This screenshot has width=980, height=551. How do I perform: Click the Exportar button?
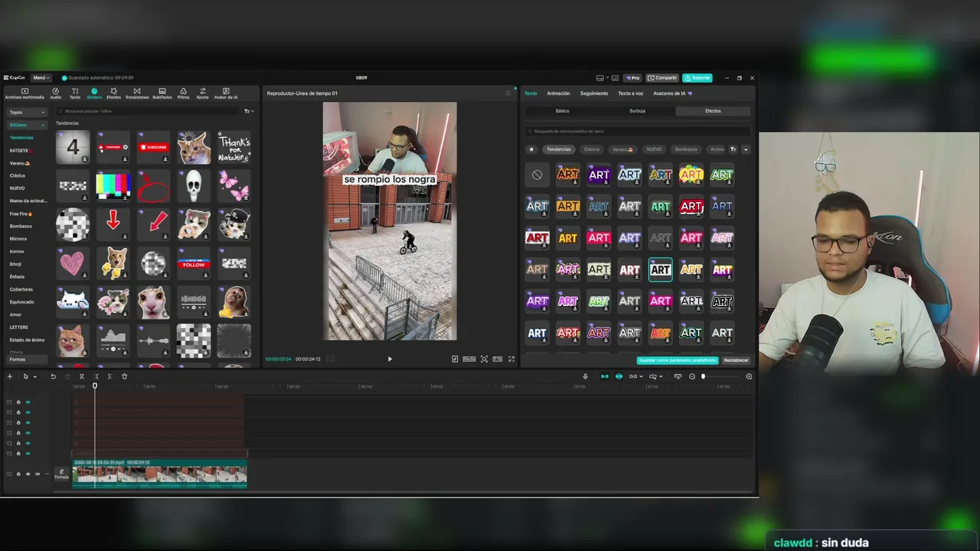coord(697,78)
